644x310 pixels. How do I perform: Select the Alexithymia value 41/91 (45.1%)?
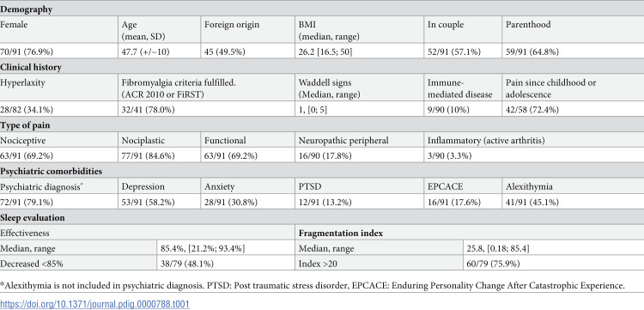tap(532, 203)
